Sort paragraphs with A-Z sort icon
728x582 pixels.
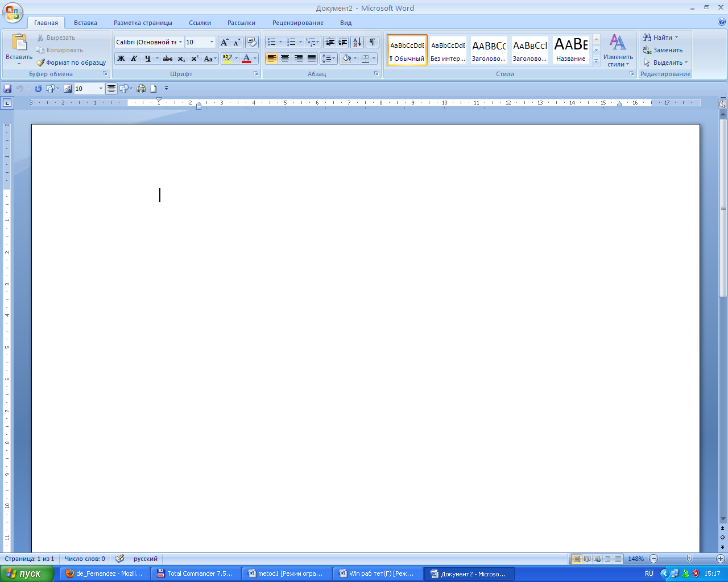pyautogui.click(x=357, y=42)
